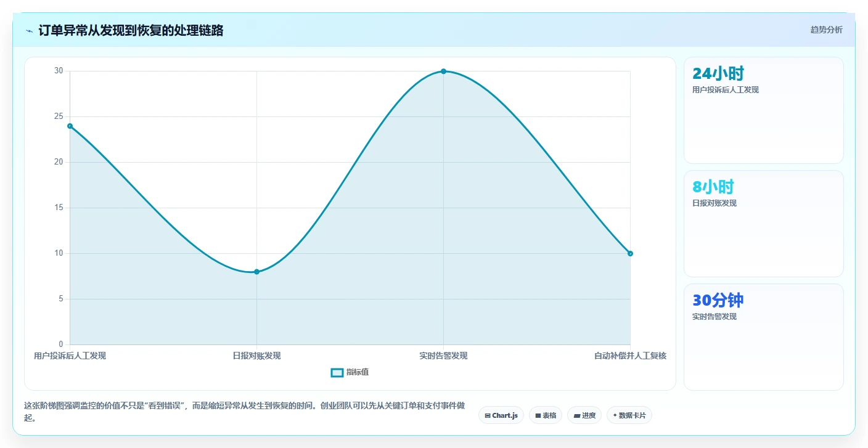
Task: Click the description paragraph starting 这张阶梯图
Action: [x=244, y=412]
